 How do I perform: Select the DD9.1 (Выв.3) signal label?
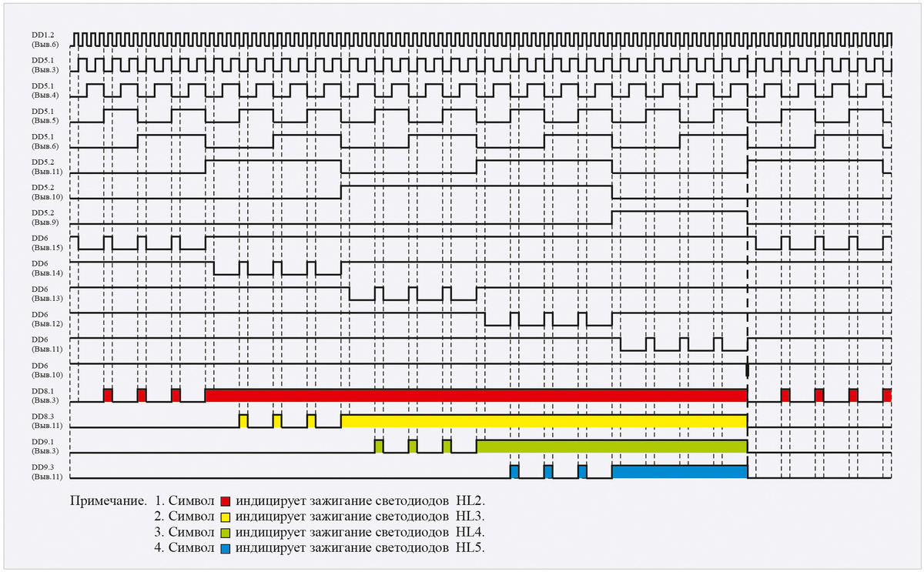tap(45, 446)
